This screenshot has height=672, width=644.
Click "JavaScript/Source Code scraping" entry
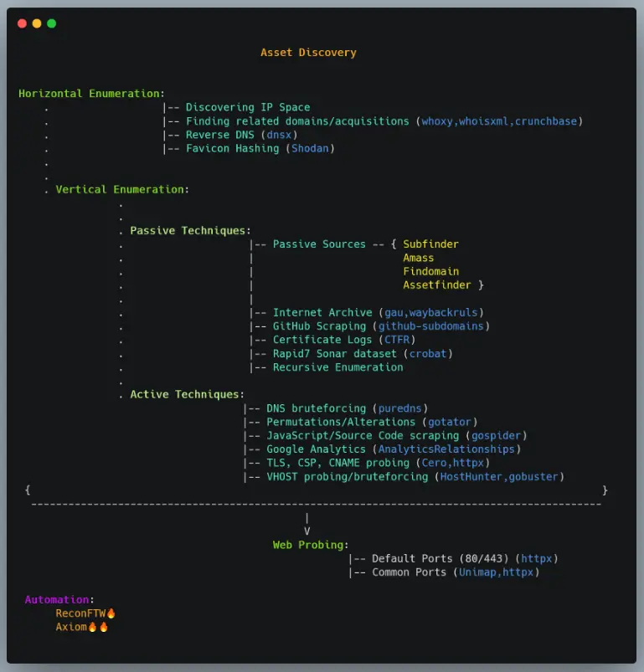click(363, 436)
